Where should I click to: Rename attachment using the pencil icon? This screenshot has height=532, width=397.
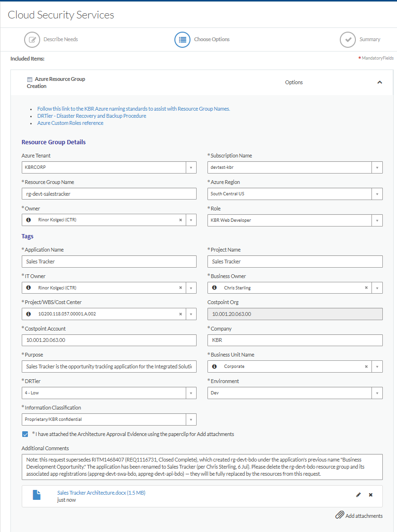(x=358, y=495)
